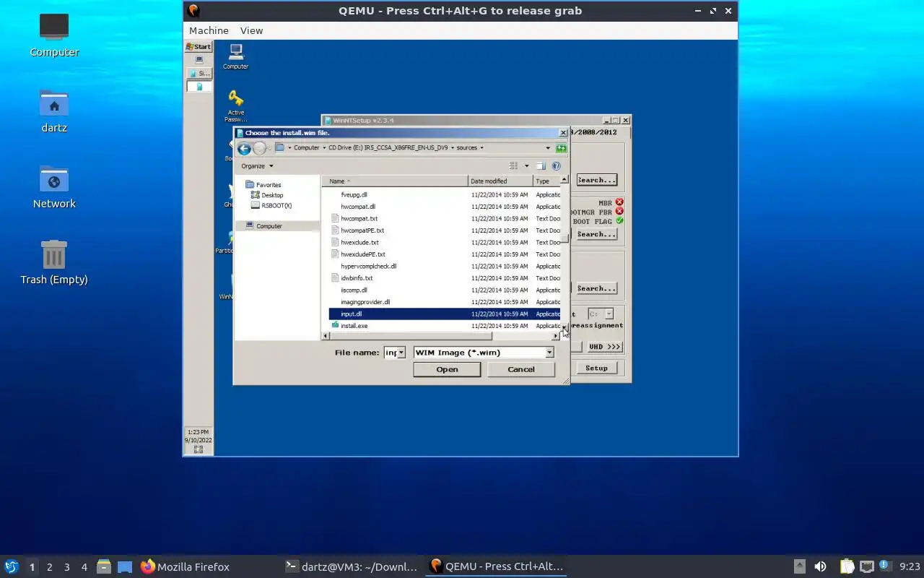Expand breadcrumb arrow after 'sources'
The height and width of the screenshot is (578, 924).
[x=481, y=147]
